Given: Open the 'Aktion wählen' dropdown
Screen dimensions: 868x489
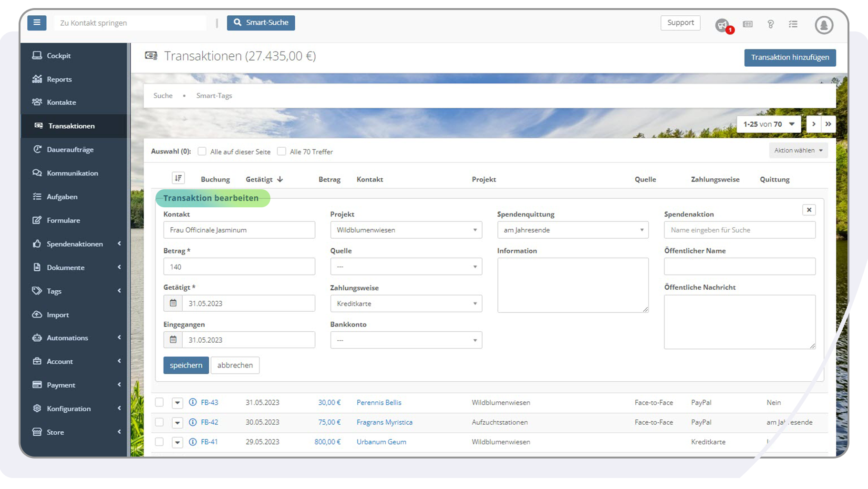Looking at the screenshot, I should [798, 151].
